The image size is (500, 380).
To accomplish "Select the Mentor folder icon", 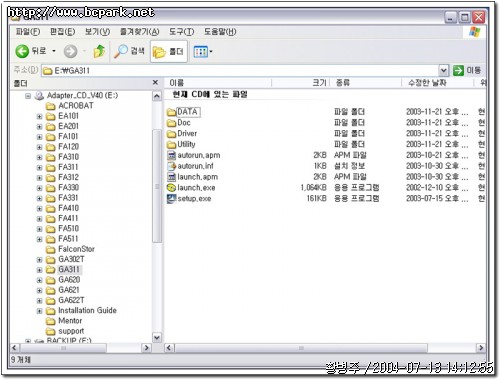I will 50,321.
